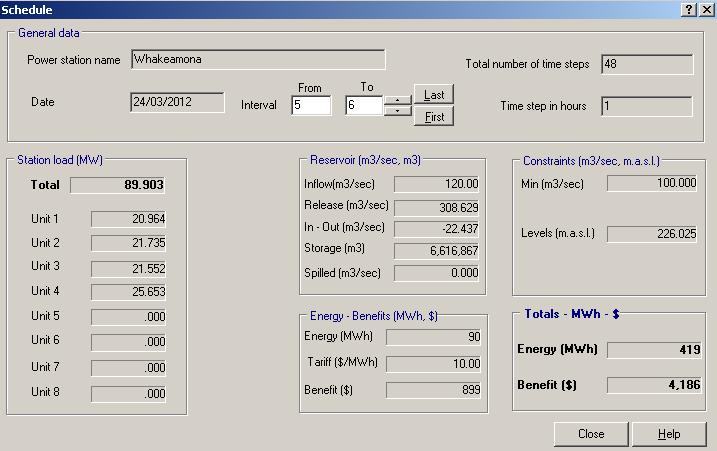The image size is (717, 451).
Task: Click the Constraints group title
Action: coord(591,161)
